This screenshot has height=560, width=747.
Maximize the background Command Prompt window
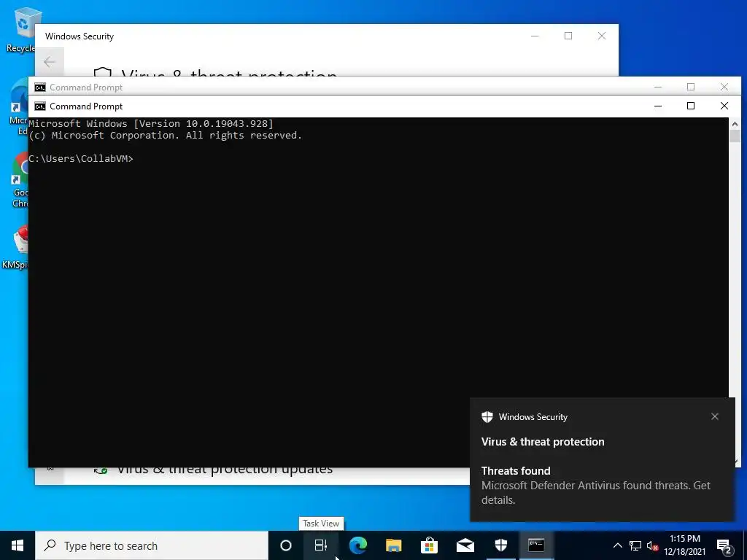point(691,87)
